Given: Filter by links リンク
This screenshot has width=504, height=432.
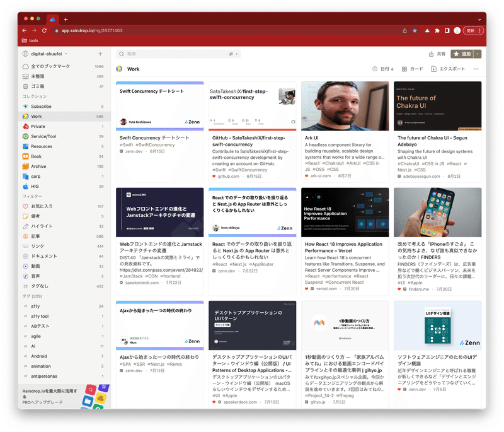Looking at the screenshot, I should click(64, 246).
